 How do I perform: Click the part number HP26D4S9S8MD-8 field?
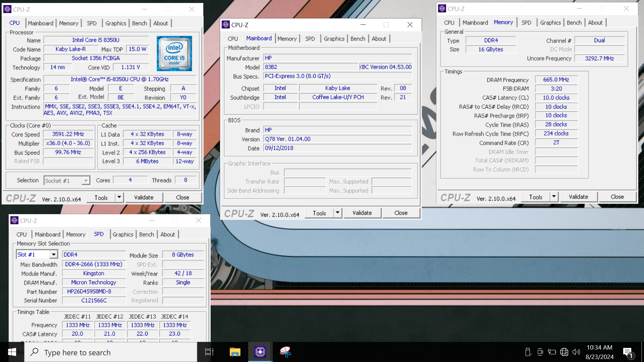94,292
